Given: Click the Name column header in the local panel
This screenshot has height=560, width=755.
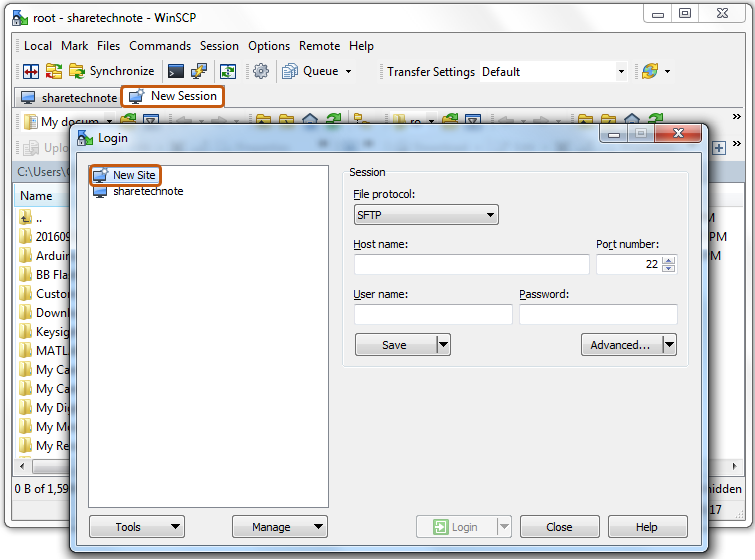Looking at the screenshot, I should [42, 196].
